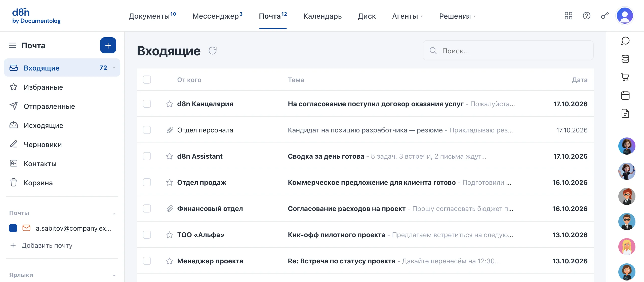Open the Агенты dropdown menu

tap(407, 16)
